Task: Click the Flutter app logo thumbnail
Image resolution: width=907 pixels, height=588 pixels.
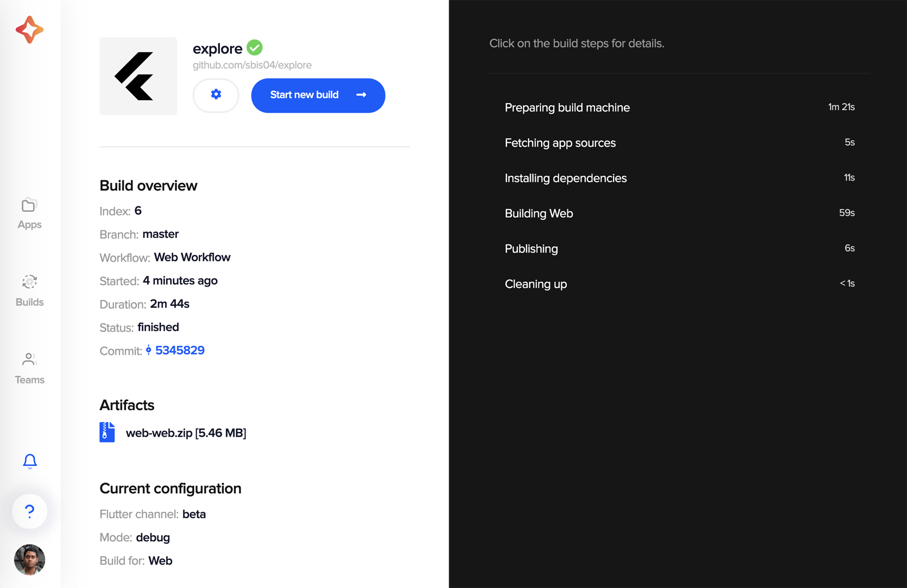Action: [x=138, y=76]
